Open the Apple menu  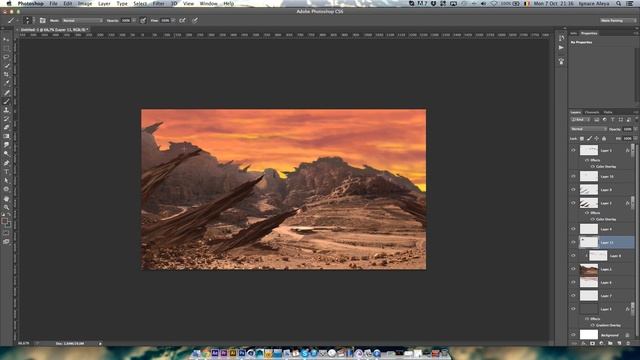(9, 3)
